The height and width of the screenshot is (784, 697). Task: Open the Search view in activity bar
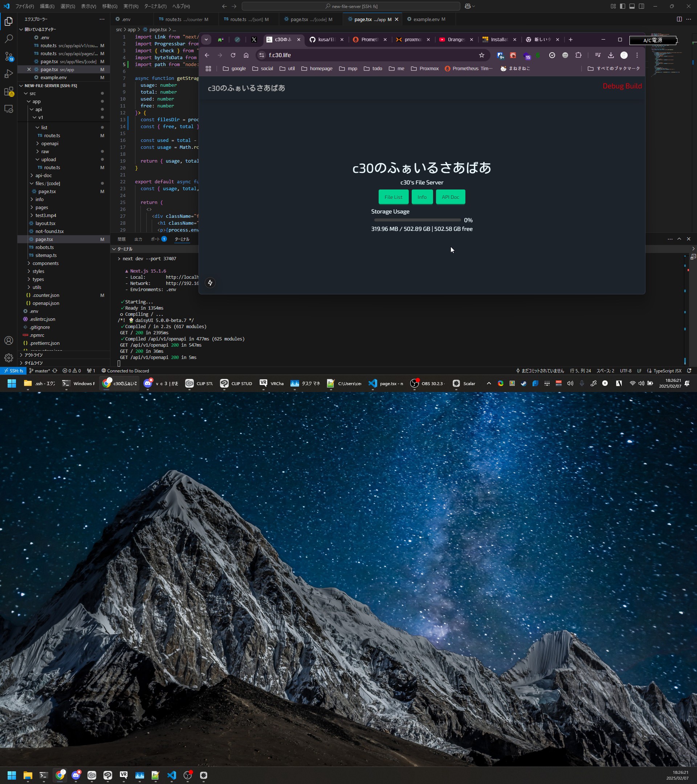(x=8, y=39)
